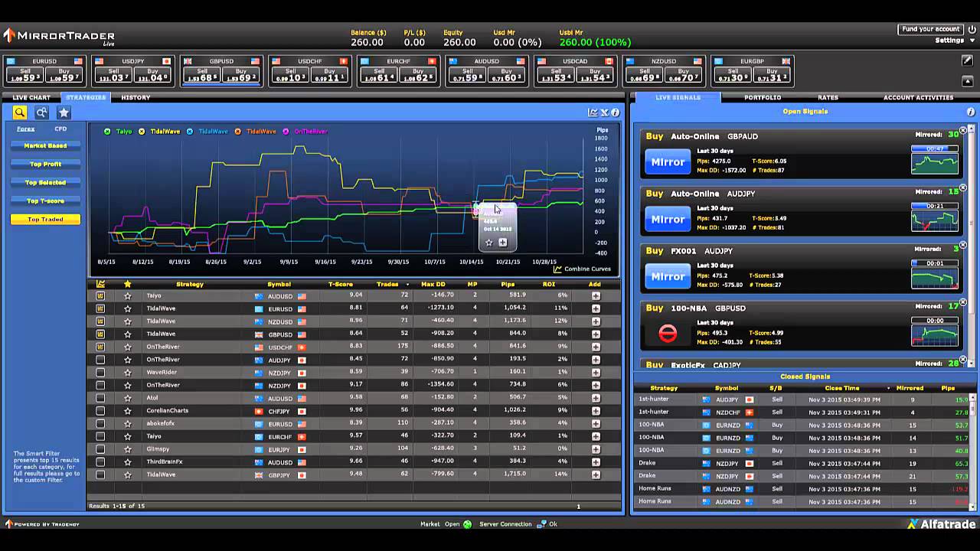This screenshot has width=980, height=551.
Task: Check chart checkbox for WaveRider NZDJPY
Action: [x=100, y=372]
